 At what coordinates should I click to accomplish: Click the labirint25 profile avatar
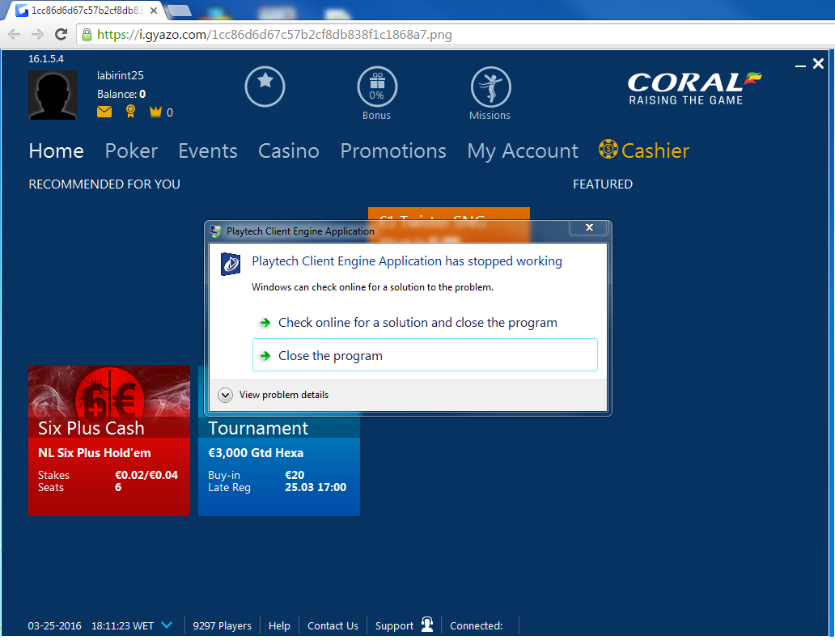pos(53,95)
